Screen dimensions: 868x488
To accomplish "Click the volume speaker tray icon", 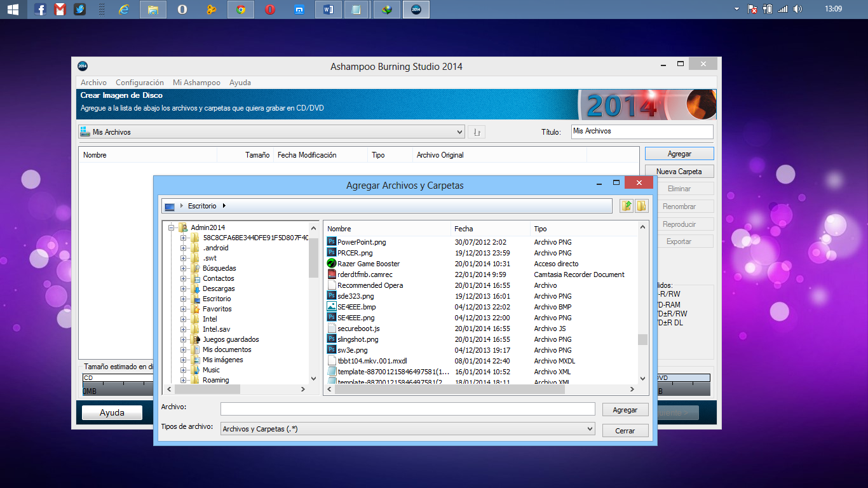I will 798,10.
